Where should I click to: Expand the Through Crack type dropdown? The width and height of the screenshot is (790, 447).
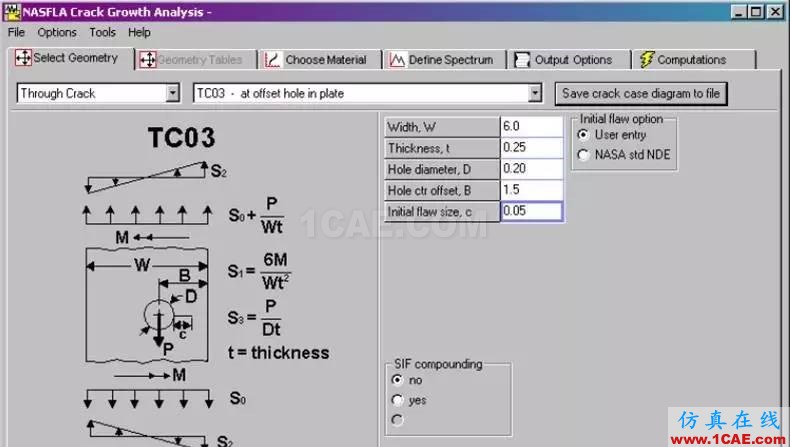point(172,93)
